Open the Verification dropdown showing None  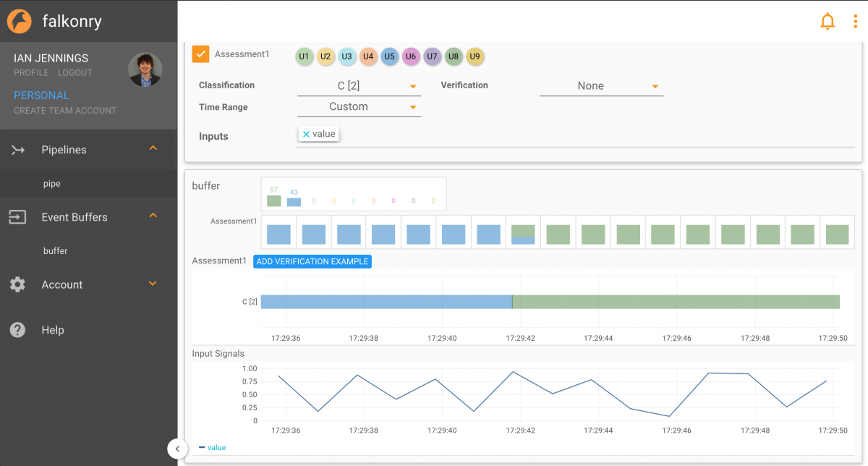[601, 86]
